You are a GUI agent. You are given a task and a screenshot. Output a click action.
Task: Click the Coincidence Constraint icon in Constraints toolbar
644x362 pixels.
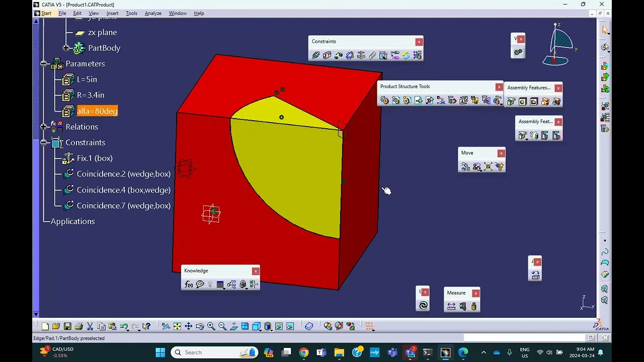click(316, 55)
